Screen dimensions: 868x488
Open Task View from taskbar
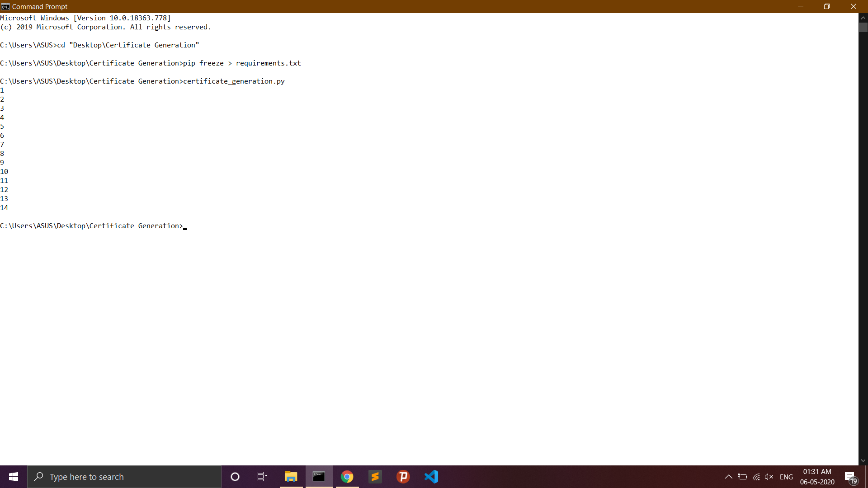[262, 477]
